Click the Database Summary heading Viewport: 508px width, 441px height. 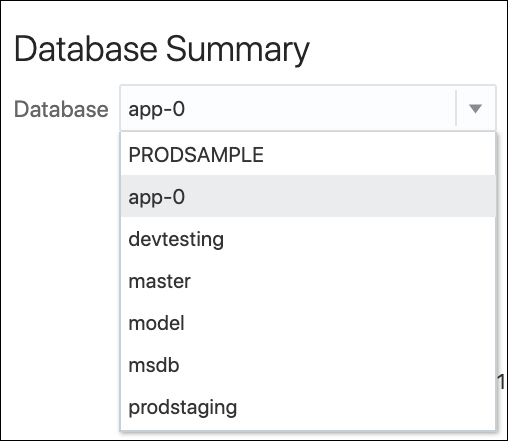(x=162, y=49)
